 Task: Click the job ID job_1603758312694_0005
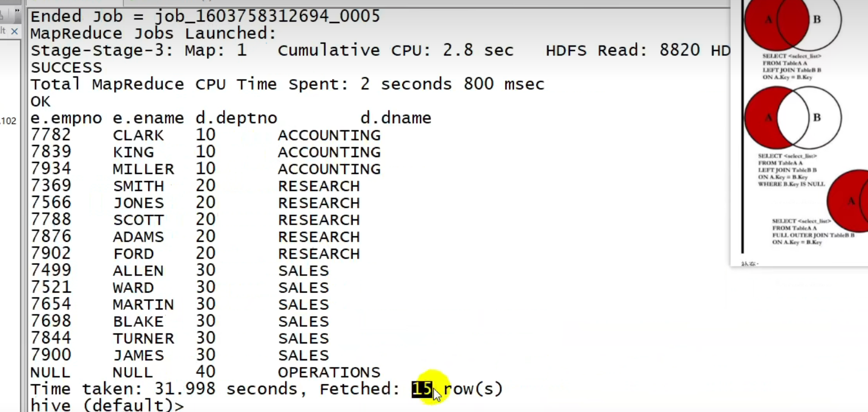coord(267,16)
